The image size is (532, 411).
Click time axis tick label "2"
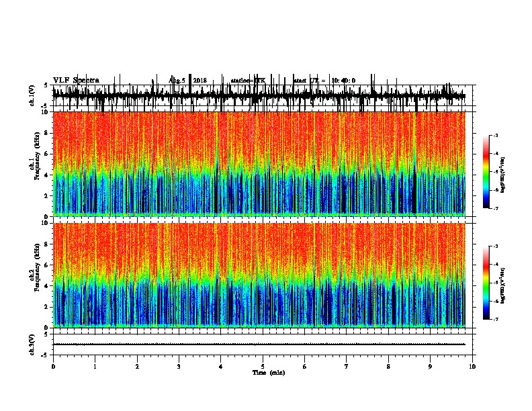(137, 367)
